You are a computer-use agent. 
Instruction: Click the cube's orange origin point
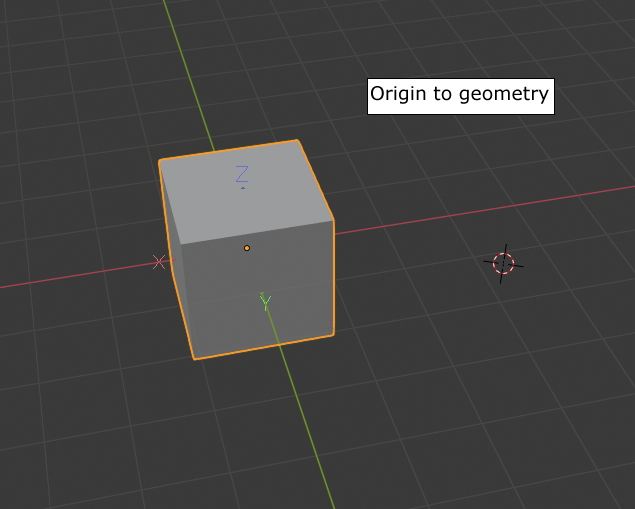[247, 248]
